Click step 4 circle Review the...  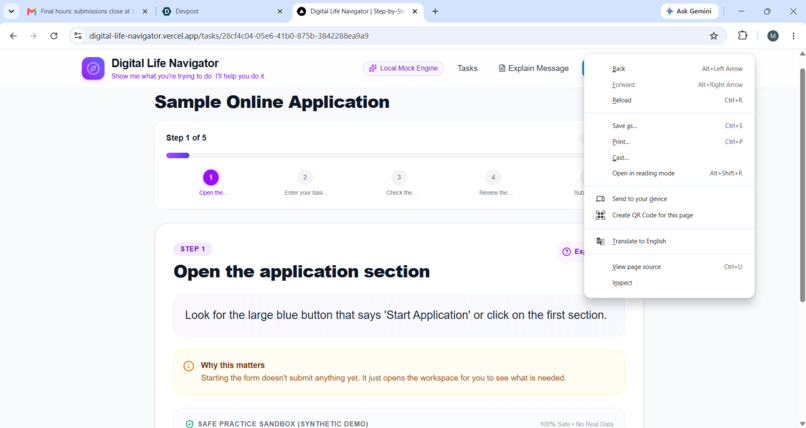tap(493, 177)
